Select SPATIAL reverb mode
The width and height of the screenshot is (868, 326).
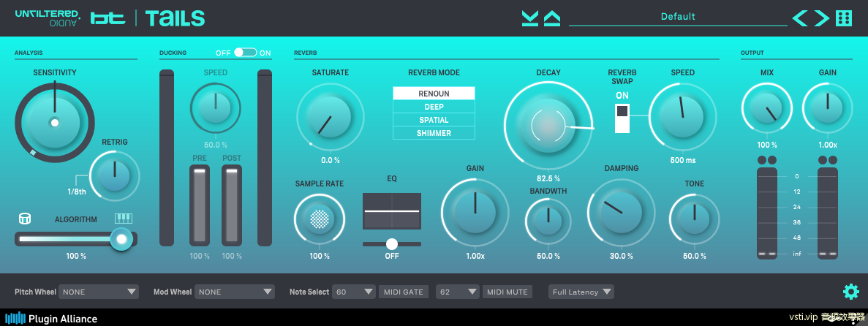pos(434,120)
